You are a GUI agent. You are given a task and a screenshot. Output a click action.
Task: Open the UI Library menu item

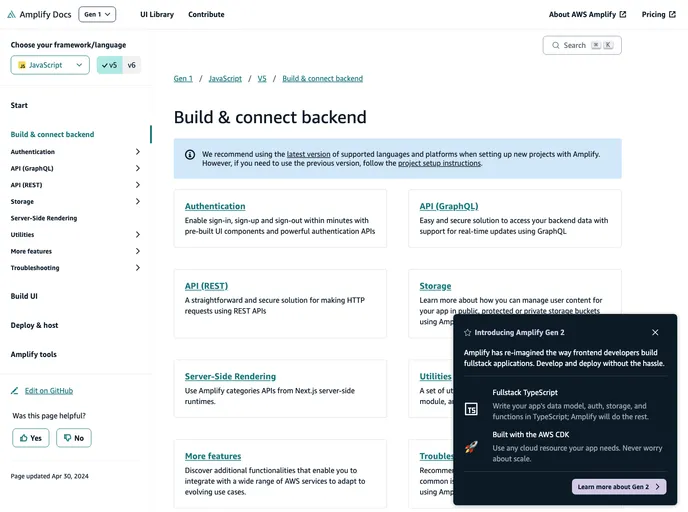click(157, 14)
